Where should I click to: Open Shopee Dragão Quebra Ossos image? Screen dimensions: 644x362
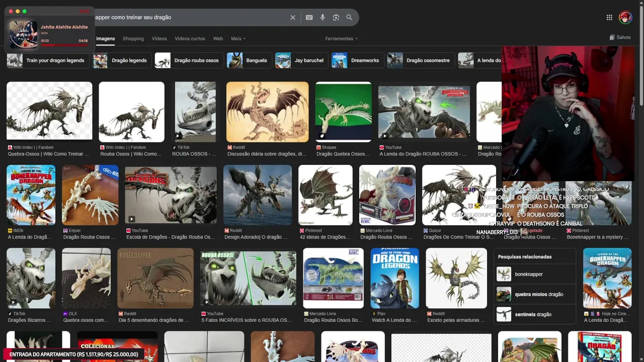click(343, 112)
